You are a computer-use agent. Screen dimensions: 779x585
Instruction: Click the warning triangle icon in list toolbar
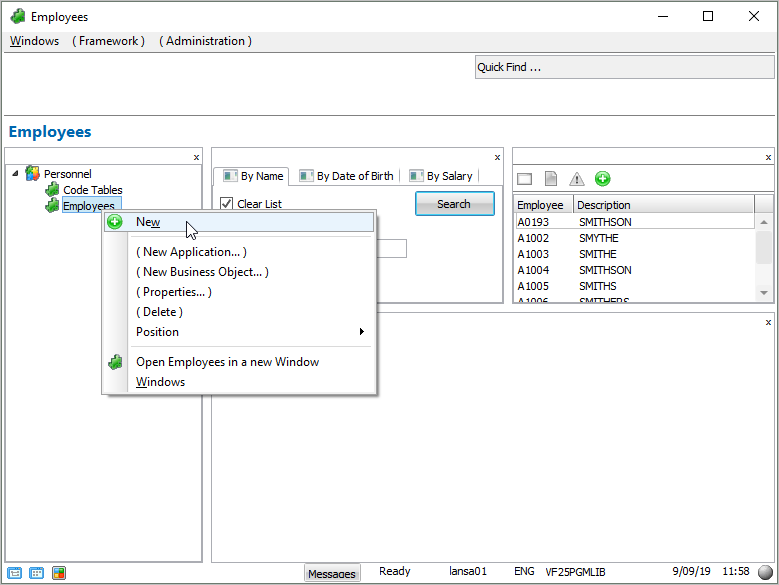coord(577,179)
